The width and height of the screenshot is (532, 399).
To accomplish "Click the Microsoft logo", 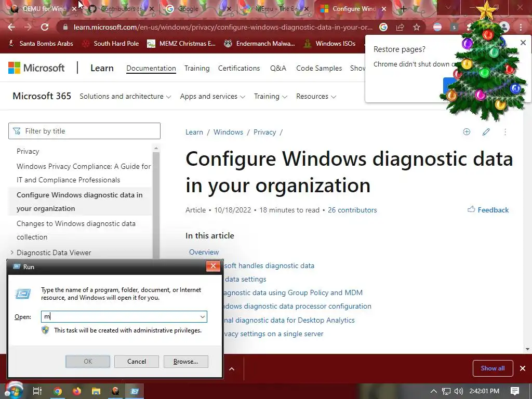I will coord(36,68).
